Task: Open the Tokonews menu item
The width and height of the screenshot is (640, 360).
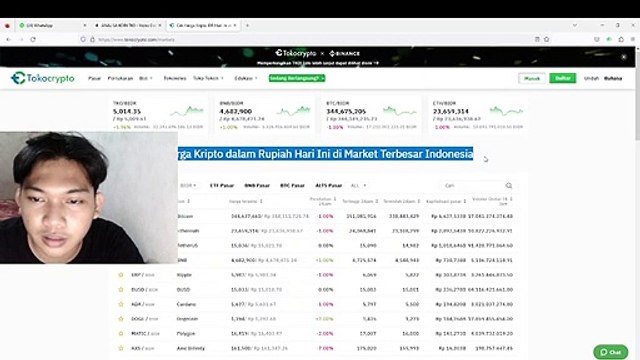Action: 175,78
